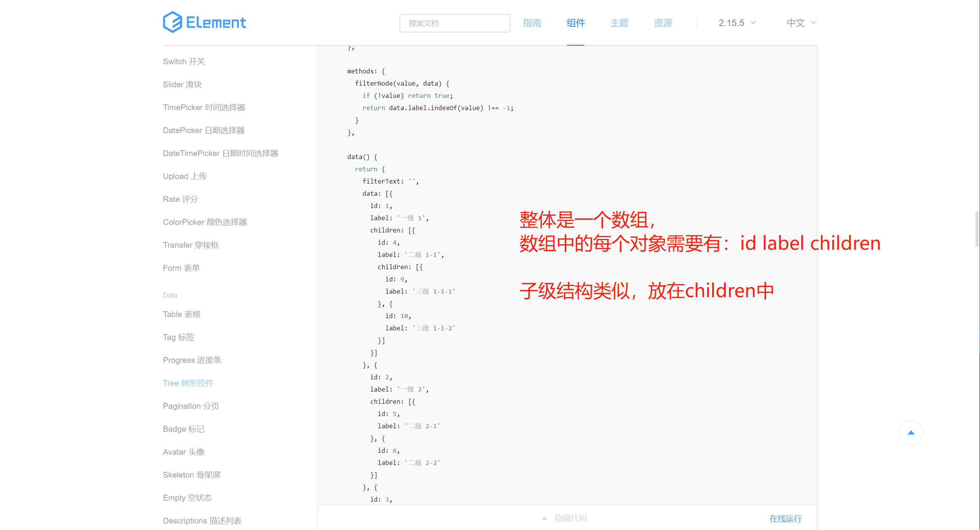Screen dimensions: 980x530
Task: Open the version selector 2.15.5
Action: click(x=732, y=23)
